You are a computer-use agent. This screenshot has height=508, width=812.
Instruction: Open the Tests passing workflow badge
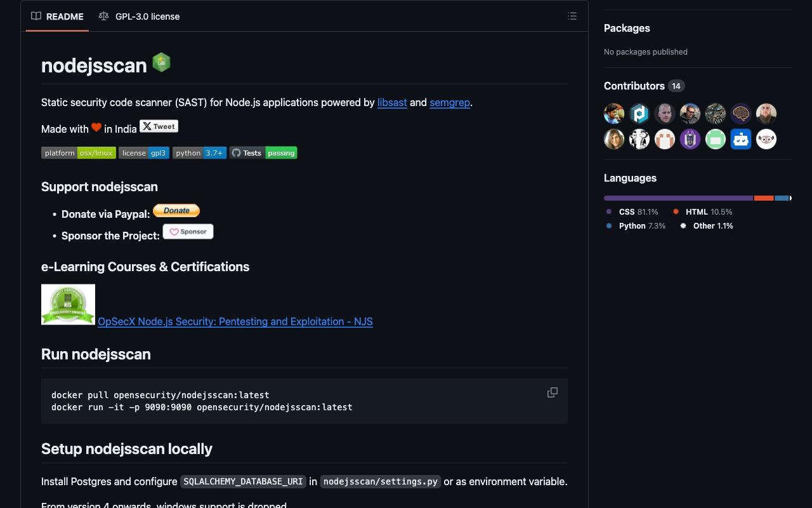pyautogui.click(x=263, y=153)
